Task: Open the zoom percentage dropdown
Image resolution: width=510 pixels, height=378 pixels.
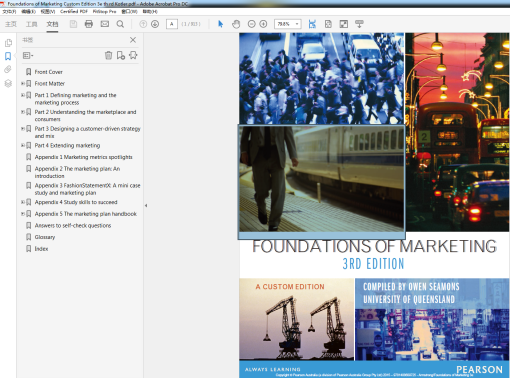Action: (x=297, y=24)
